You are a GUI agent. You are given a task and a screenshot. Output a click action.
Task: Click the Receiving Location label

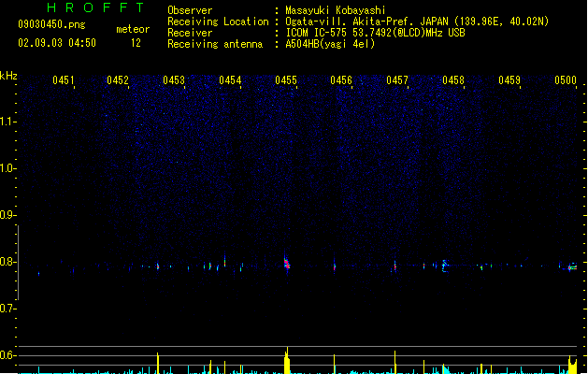[x=218, y=22]
